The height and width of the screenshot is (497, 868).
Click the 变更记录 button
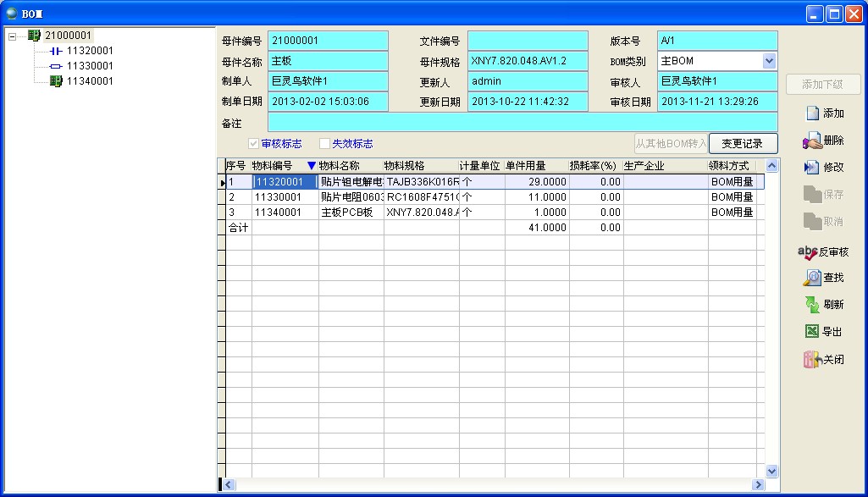click(x=743, y=143)
